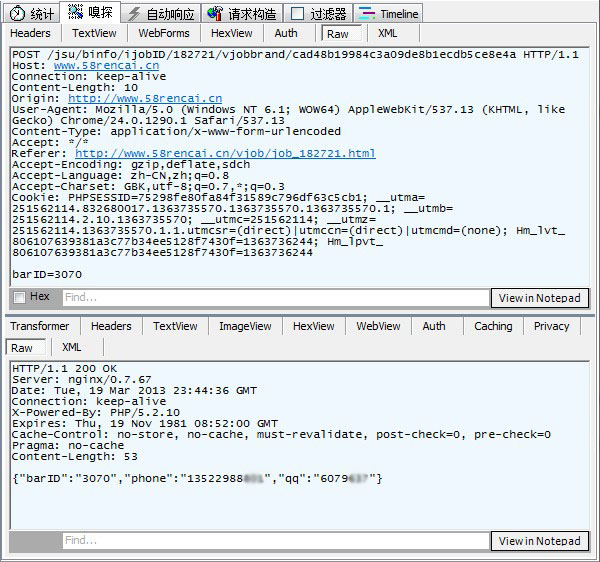Click the Timeline tab icon

click(367, 13)
